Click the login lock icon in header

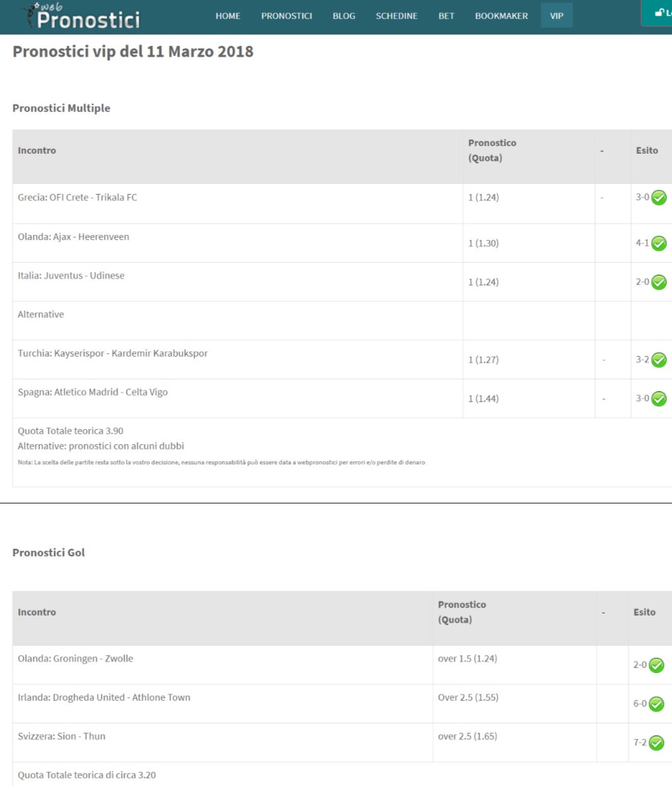coord(659,13)
